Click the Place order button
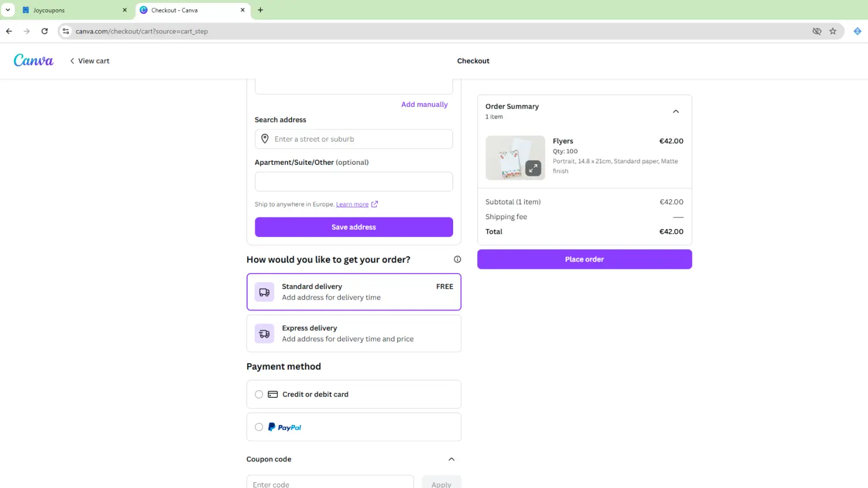The height and width of the screenshot is (488, 868). tap(584, 260)
